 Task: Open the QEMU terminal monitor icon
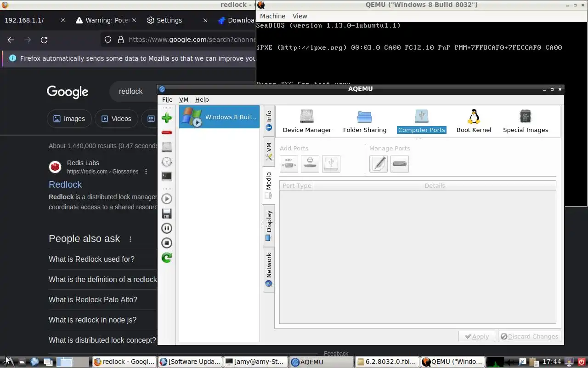(x=167, y=176)
